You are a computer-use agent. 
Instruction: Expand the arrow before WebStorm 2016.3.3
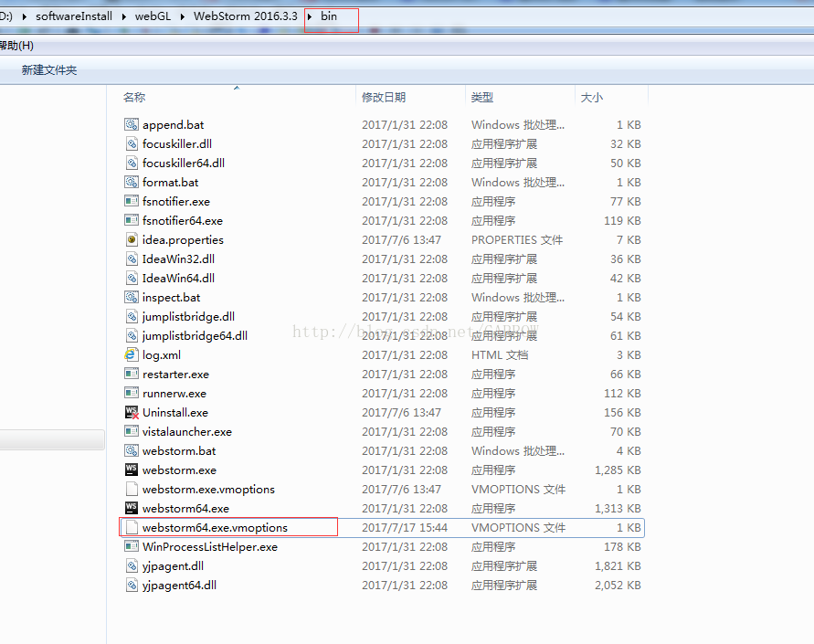coord(183,16)
